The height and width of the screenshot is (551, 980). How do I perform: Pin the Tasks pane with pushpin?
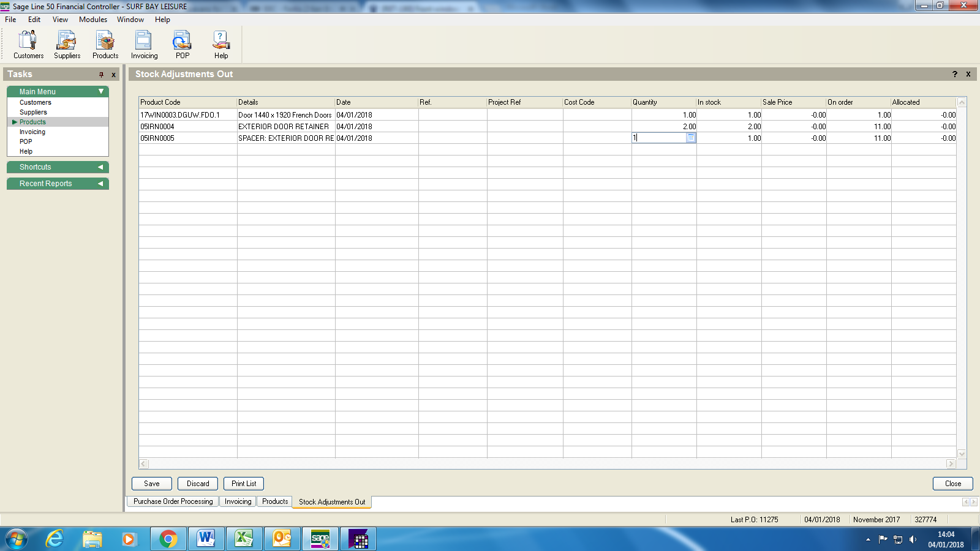click(x=102, y=75)
